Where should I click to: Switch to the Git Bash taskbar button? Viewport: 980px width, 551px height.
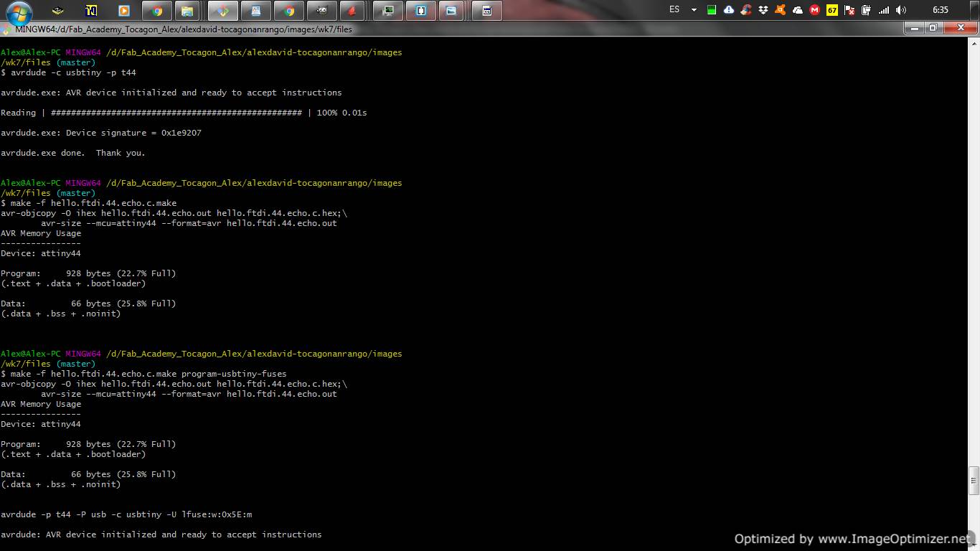click(x=223, y=11)
